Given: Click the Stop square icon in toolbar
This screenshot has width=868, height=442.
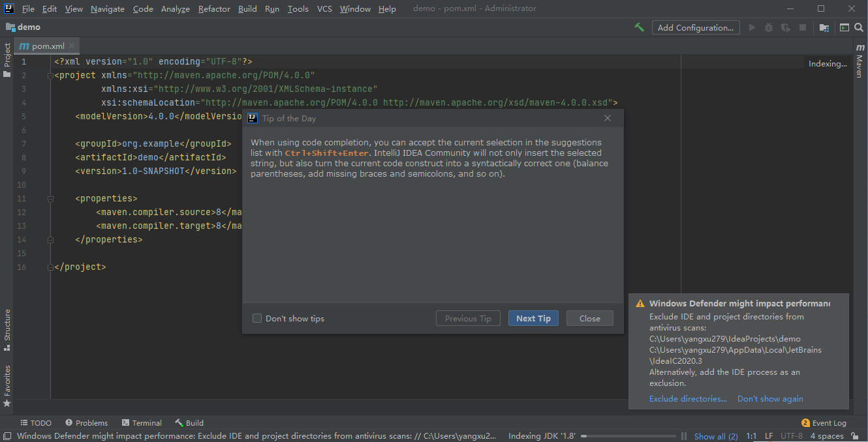Looking at the screenshot, I should [x=803, y=27].
